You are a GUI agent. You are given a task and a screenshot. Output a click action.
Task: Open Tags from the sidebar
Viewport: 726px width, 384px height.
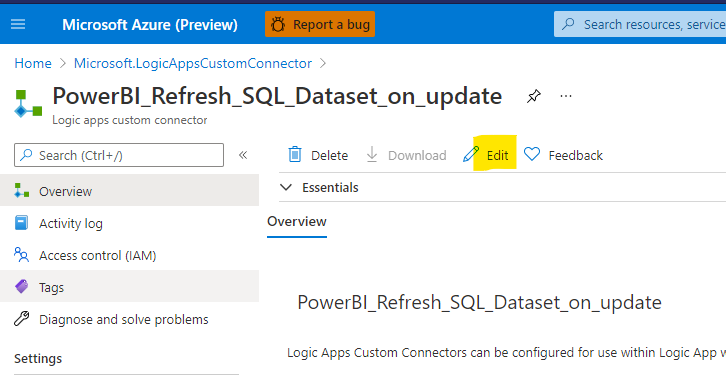(x=129, y=287)
